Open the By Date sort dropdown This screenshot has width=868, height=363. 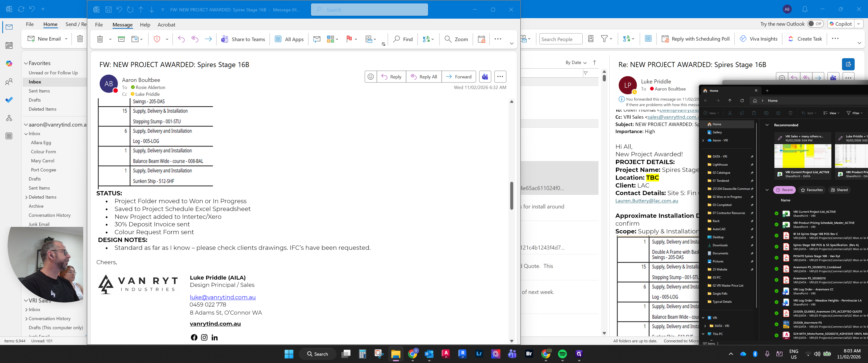click(x=576, y=63)
